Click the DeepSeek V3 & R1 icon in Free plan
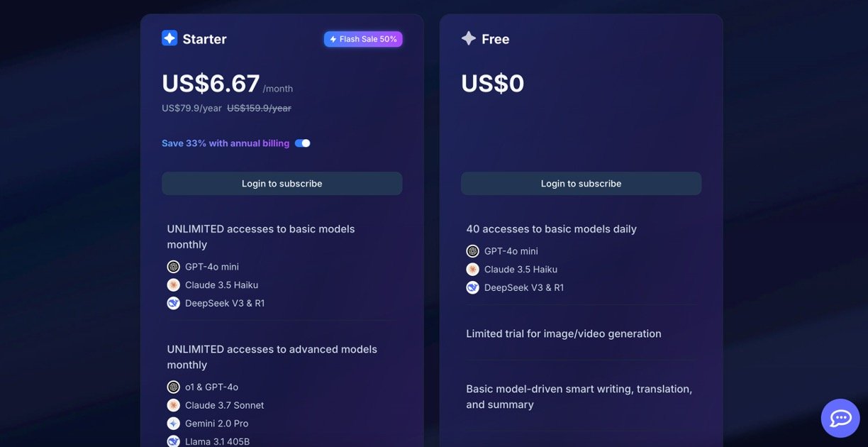Viewport: 868px width, 447px height. (473, 287)
